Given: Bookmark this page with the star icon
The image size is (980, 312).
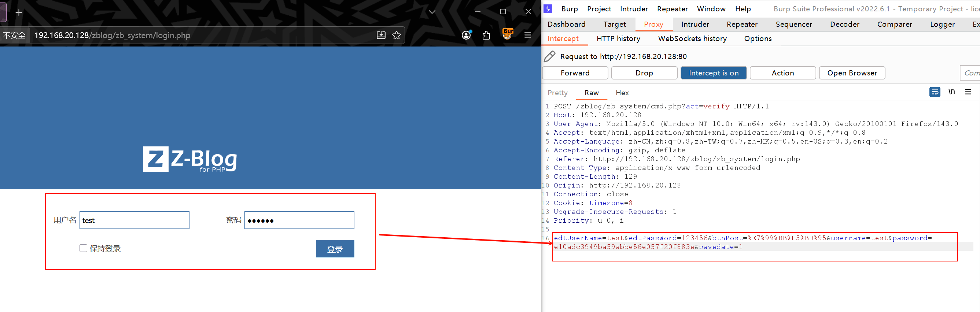Looking at the screenshot, I should [397, 36].
